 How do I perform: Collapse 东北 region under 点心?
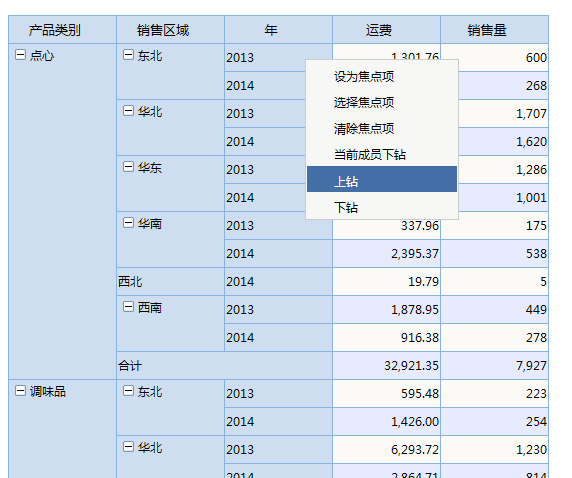tap(128, 55)
